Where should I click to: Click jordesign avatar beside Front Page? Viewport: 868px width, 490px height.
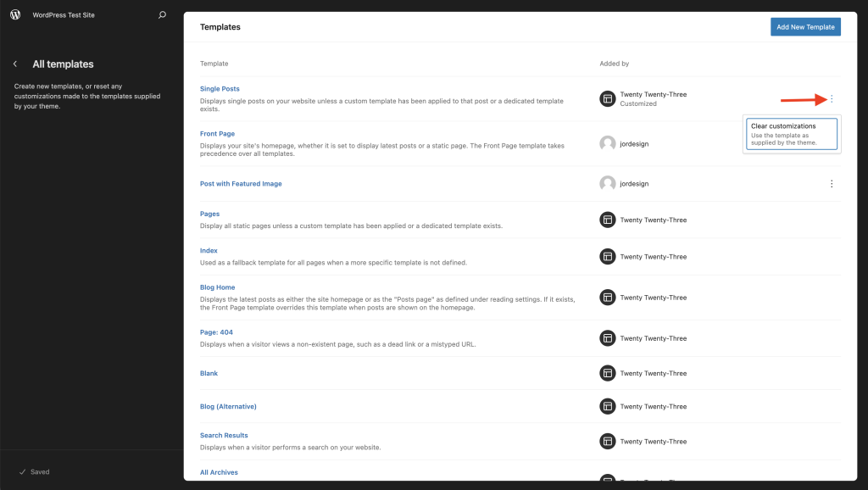[x=607, y=144]
